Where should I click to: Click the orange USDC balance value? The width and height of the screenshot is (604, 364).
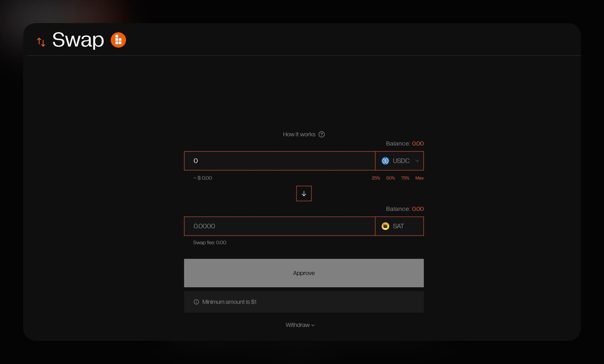click(x=418, y=143)
